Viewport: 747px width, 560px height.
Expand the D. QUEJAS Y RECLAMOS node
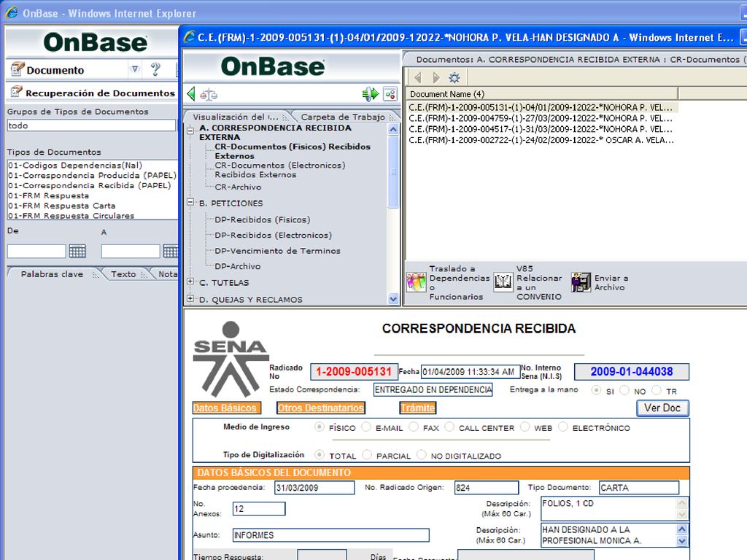pos(190,298)
